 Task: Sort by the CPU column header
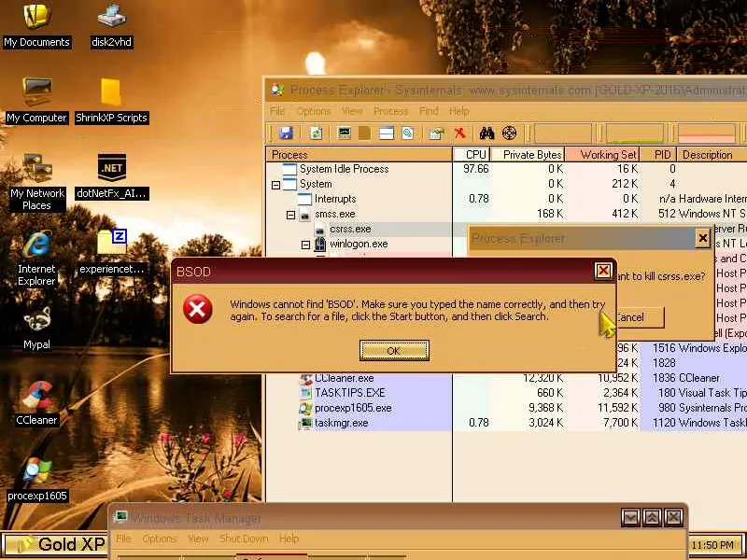tap(471, 154)
